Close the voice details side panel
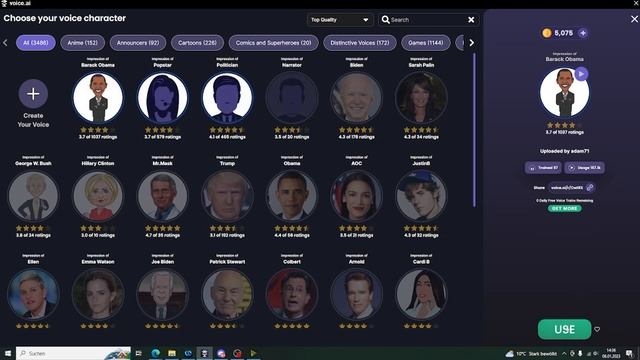The width and height of the screenshot is (640, 360). tap(634, 19)
